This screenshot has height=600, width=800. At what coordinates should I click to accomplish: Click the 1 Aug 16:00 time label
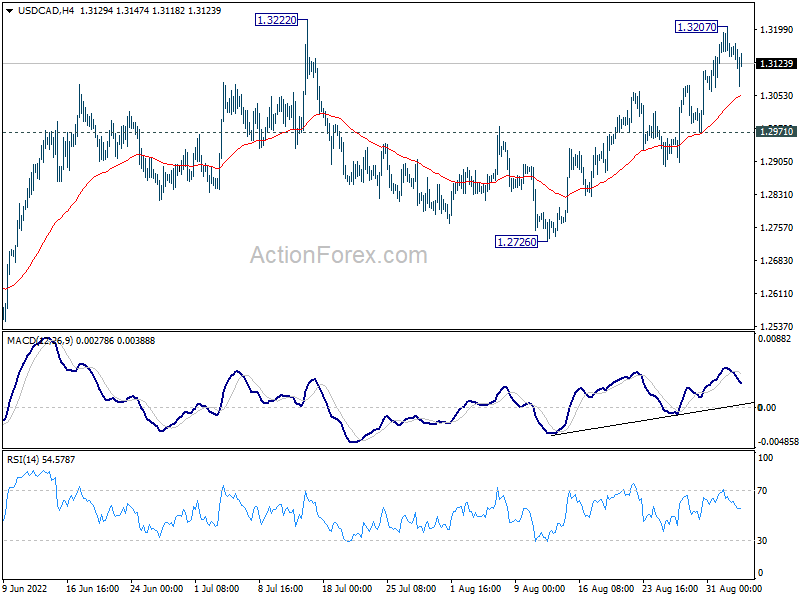coord(476,589)
